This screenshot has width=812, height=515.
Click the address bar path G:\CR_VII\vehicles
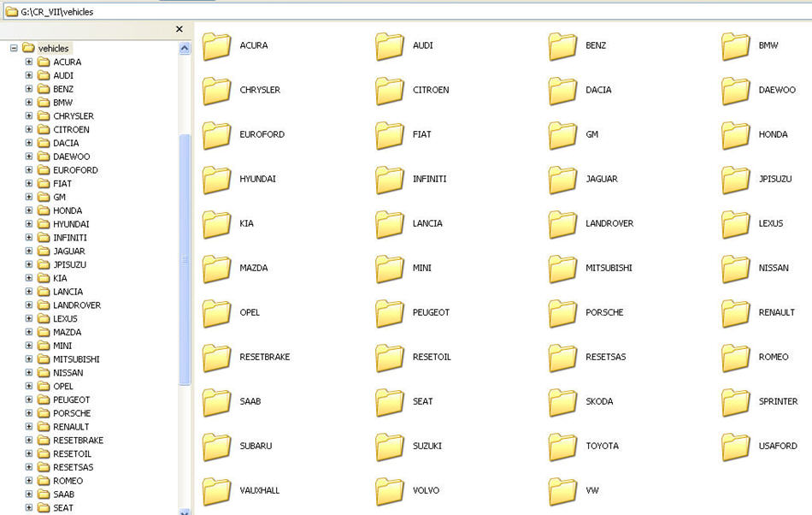(x=57, y=11)
